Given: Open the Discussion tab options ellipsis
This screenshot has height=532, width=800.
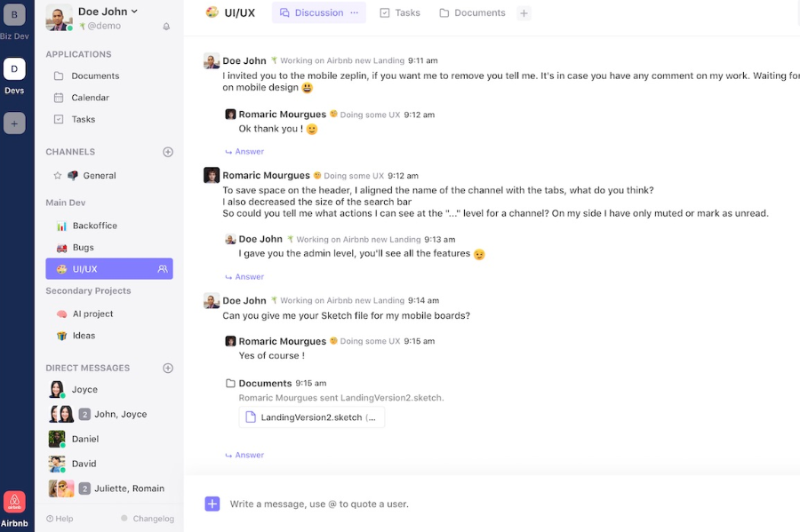Looking at the screenshot, I should coord(354,12).
